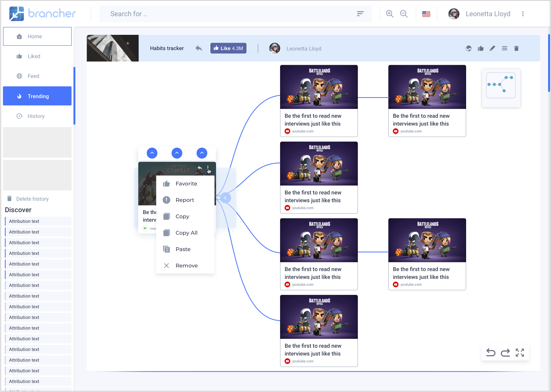The image size is (551, 392).
Task: Open the US flag language selector
Action: tap(426, 14)
